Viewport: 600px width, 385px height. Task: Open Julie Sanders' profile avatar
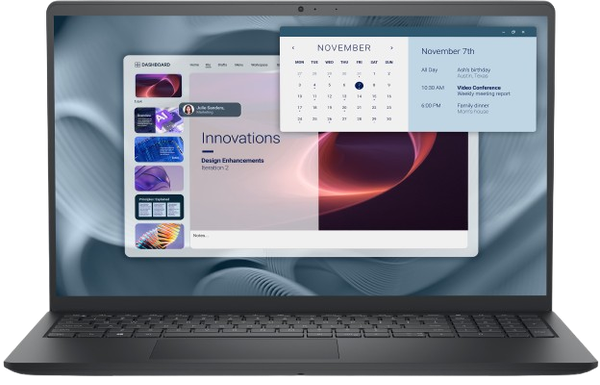(188, 110)
